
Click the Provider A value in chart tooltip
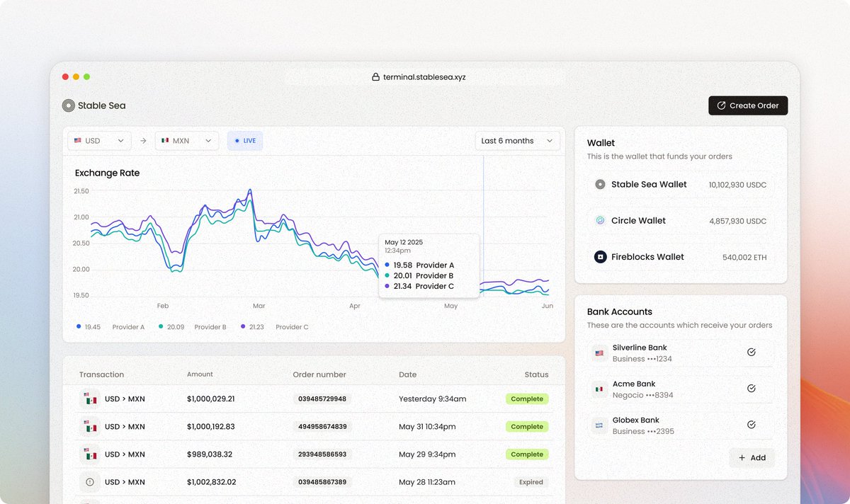click(x=403, y=265)
